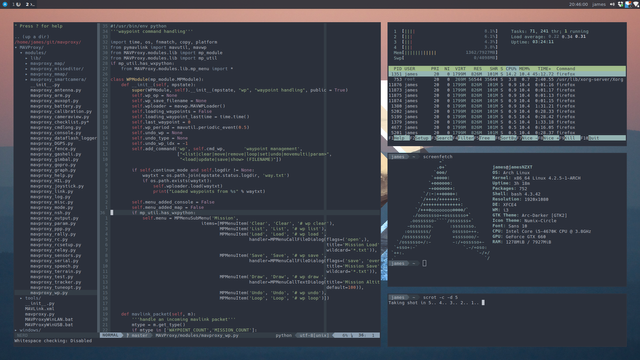
Task: Click the NORMAL mode indicator in the Vim statusline
Action: (x=110, y=335)
